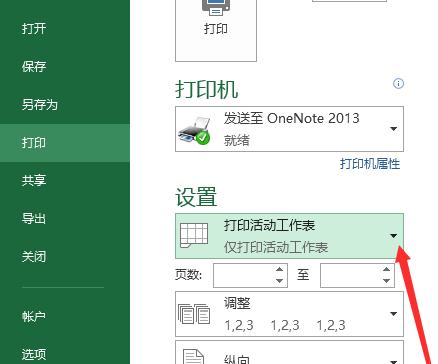Click the portrait page orientation icon
This screenshot has height=364, width=438.
(194, 356)
